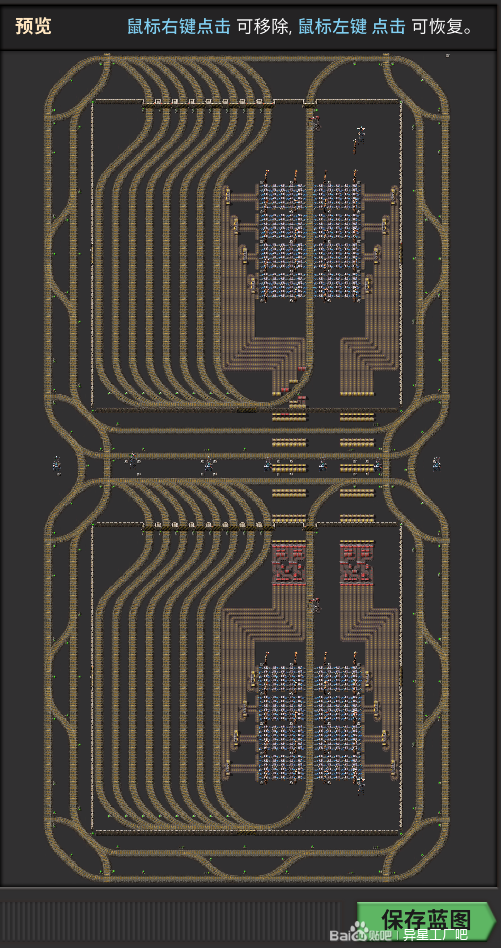The height and width of the screenshot is (948, 501).
Task: Select the roboport at the far left of the middle track
Action: tap(57, 466)
